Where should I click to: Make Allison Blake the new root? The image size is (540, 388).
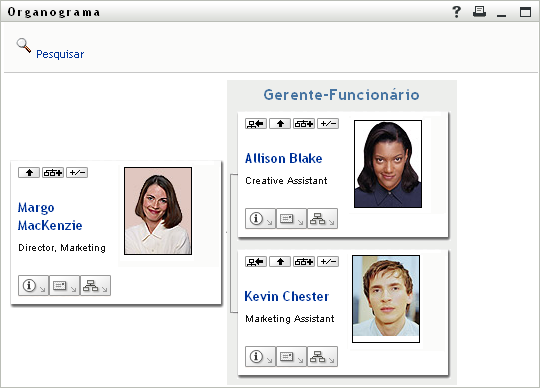256,124
